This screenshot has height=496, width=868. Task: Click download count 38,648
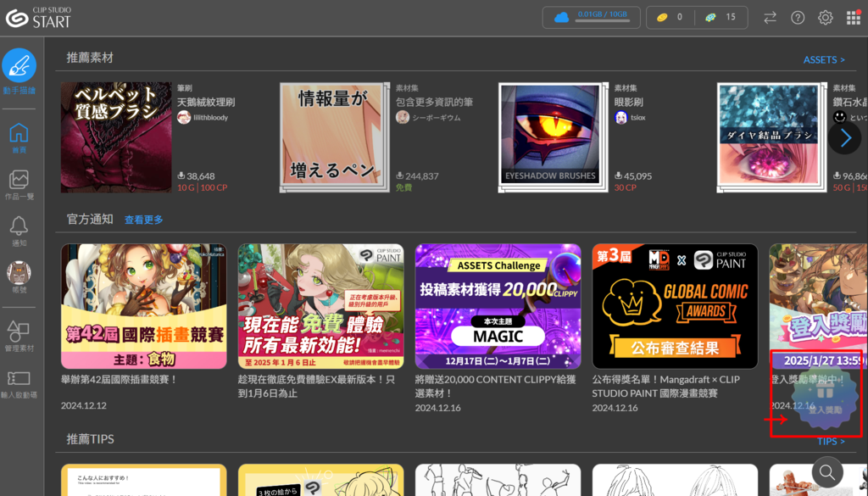pyautogui.click(x=200, y=176)
